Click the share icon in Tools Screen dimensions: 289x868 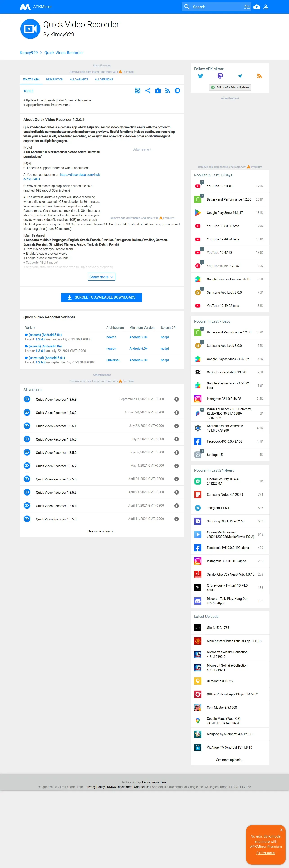[x=148, y=91]
